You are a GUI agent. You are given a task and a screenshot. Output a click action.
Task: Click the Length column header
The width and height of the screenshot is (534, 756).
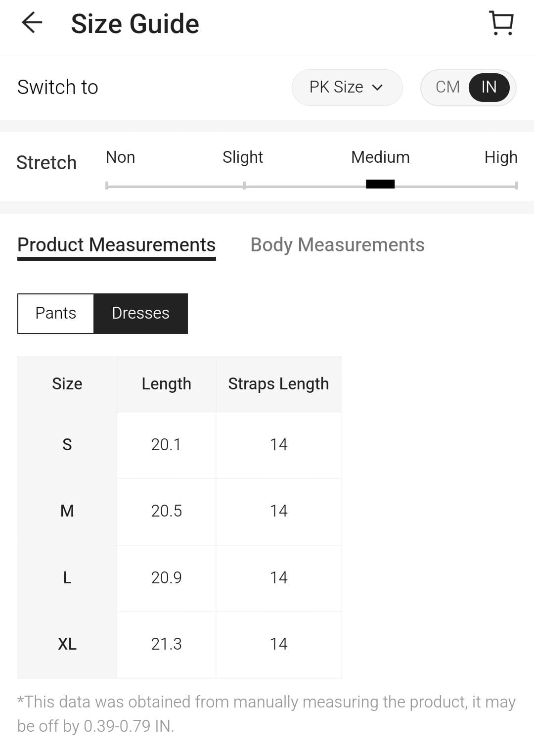[166, 383]
